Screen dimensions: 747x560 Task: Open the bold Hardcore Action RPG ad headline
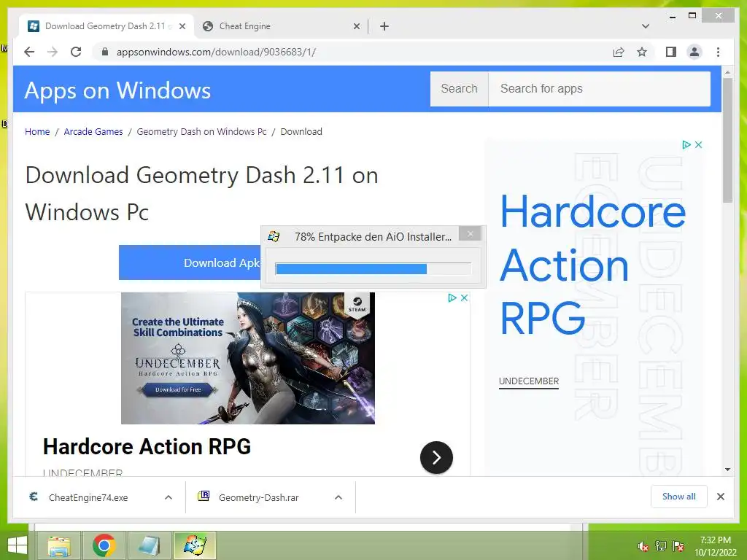pos(147,447)
